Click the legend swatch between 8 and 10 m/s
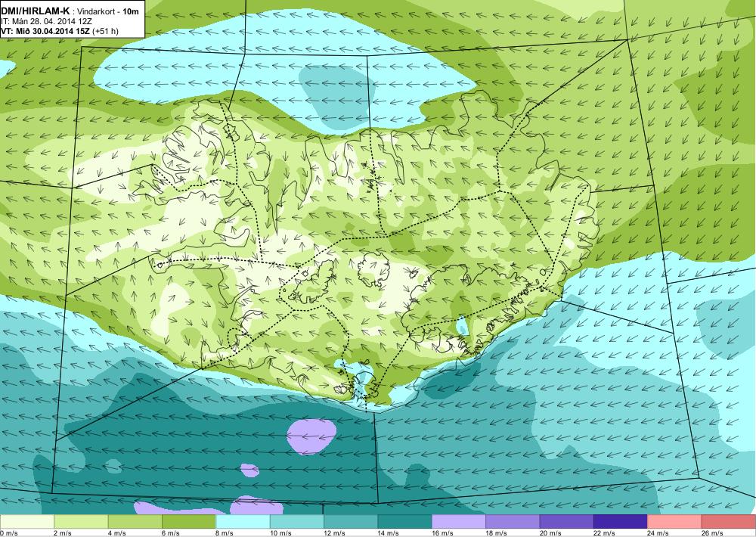This screenshot has height=537, width=756. coord(243,522)
